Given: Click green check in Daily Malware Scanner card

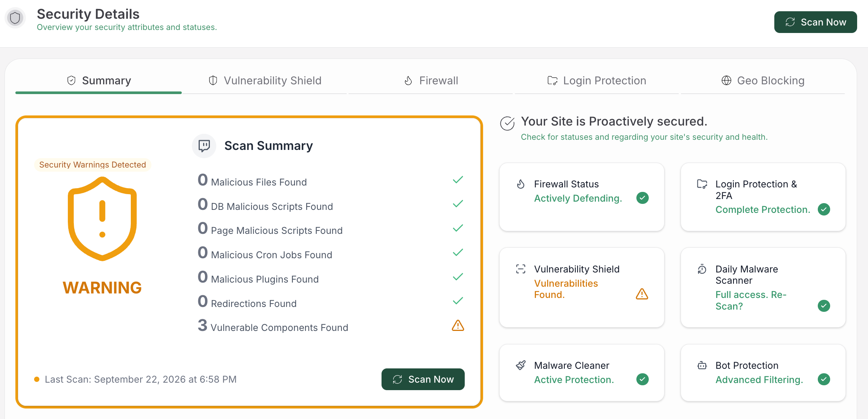Looking at the screenshot, I should pos(824,306).
